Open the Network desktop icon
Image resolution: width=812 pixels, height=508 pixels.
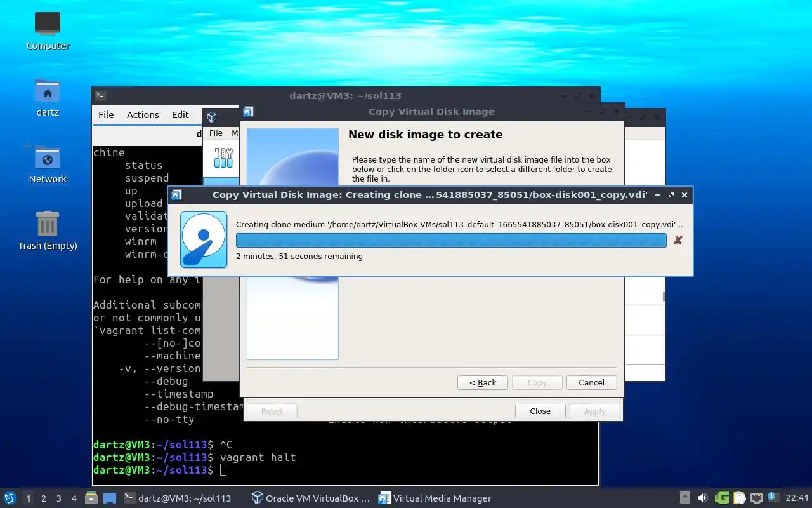coord(48,164)
